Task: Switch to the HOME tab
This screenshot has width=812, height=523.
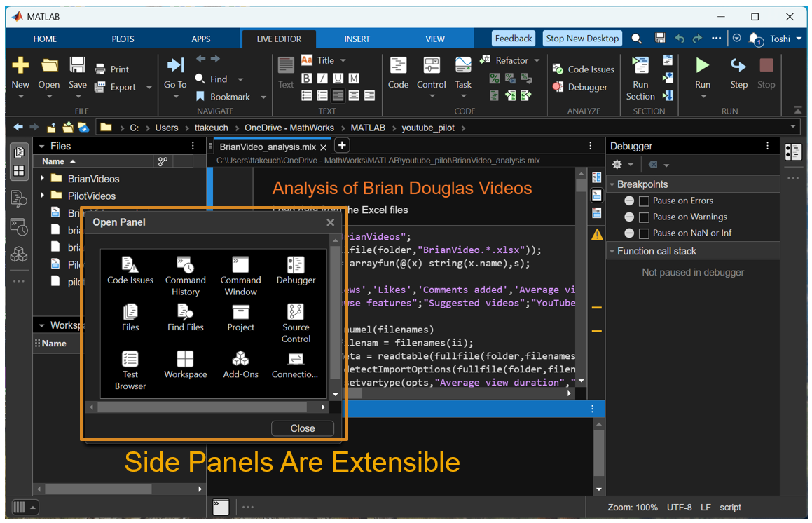Action: point(45,39)
